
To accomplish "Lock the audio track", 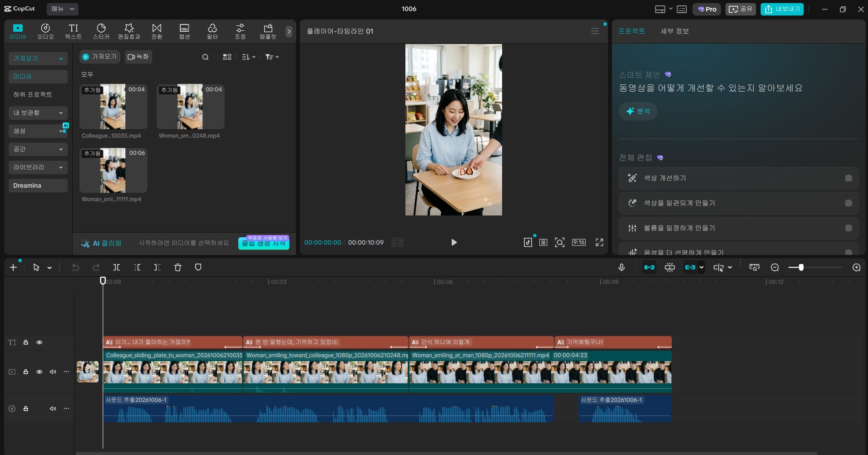I will (26, 409).
